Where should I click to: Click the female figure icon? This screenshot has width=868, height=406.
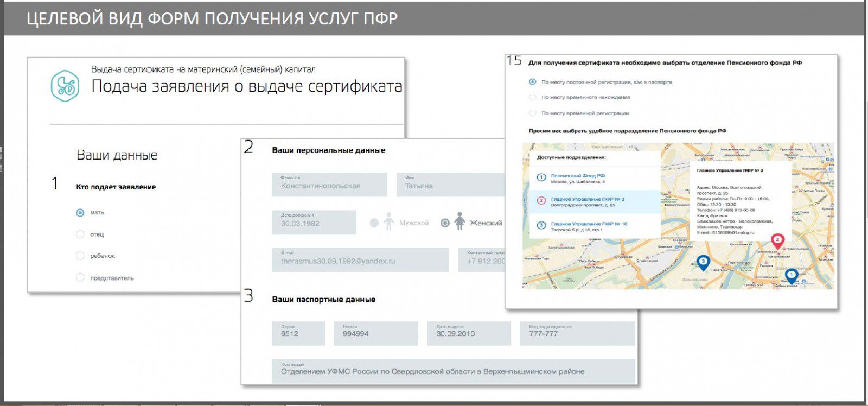coord(459,221)
